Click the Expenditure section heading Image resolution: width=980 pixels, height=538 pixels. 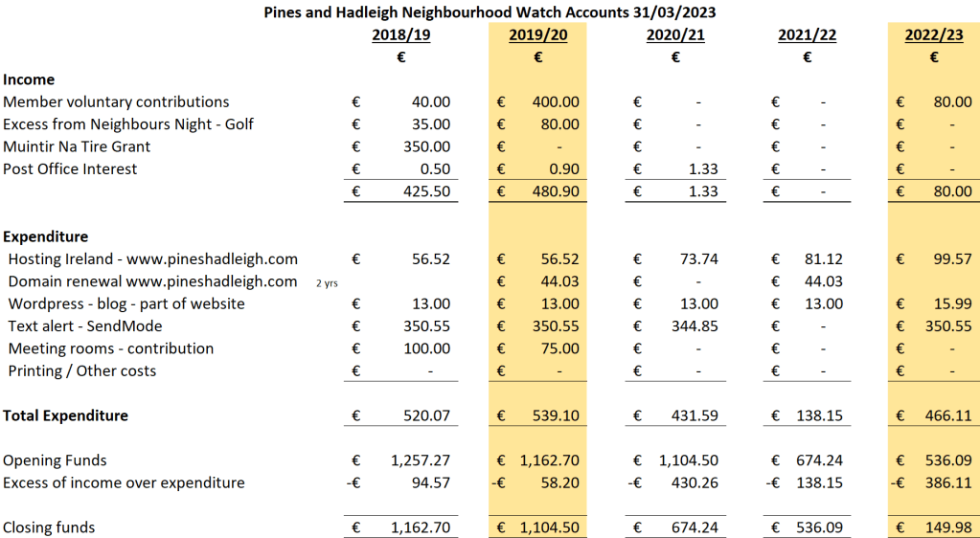click(x=46, y=236)
